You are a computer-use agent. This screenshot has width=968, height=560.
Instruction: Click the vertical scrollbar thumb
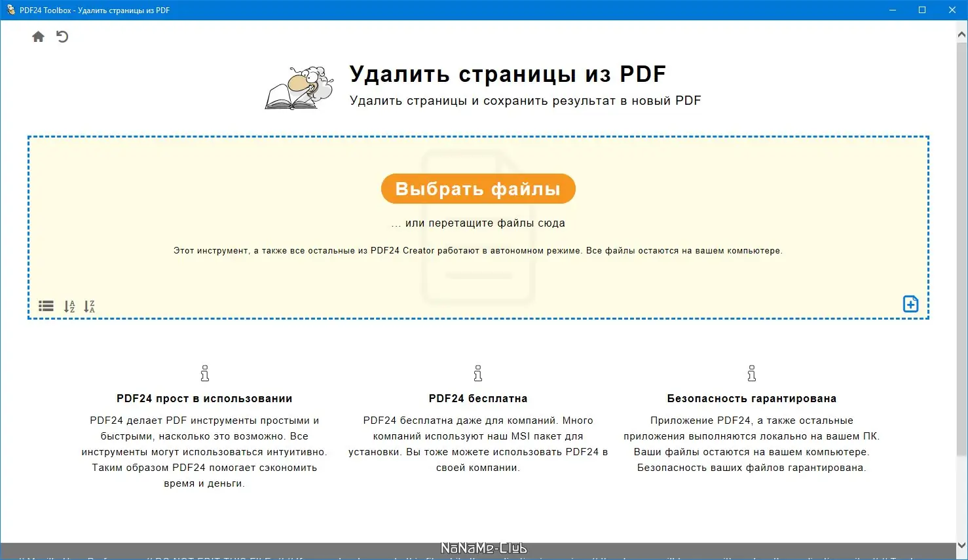point(962,249)
